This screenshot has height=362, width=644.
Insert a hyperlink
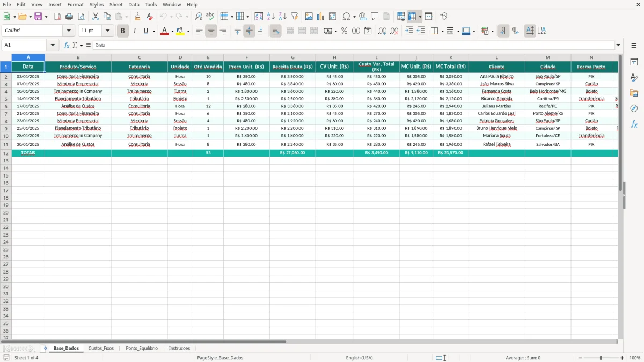tap(363, 17)
